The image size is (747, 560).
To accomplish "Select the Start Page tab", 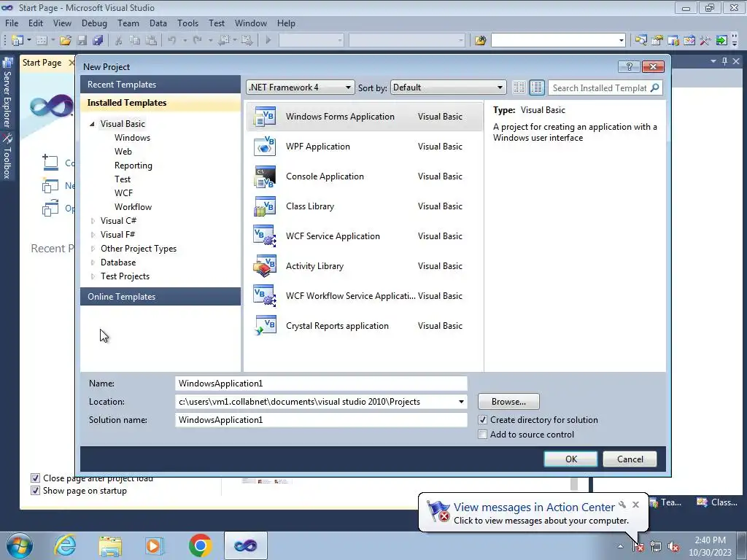I will 42,63.
